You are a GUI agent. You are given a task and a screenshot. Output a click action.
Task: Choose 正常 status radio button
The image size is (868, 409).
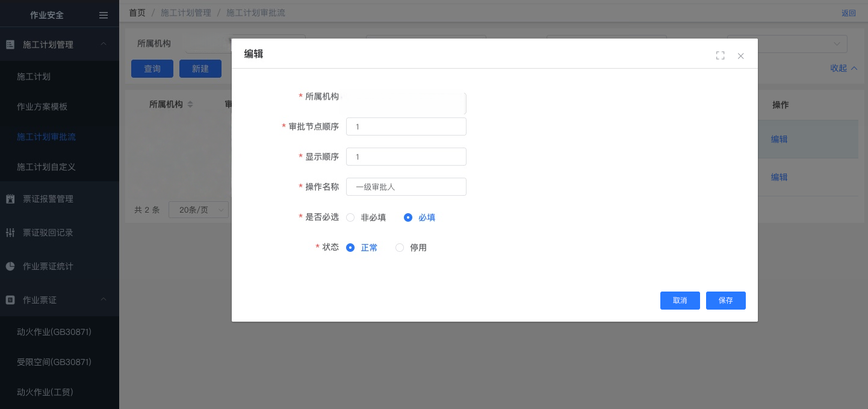(350, 248)
